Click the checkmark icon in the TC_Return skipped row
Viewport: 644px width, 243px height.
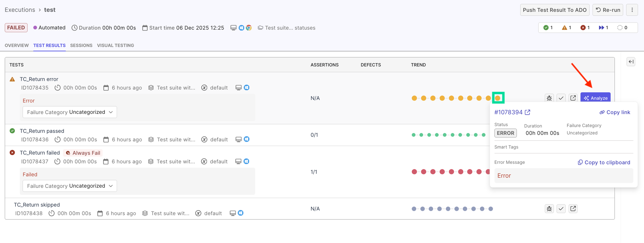(x=561, y=209)
